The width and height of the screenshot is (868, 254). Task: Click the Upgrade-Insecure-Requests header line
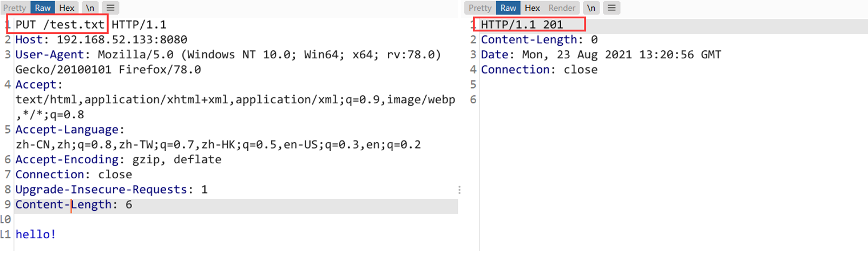tap(111, 190)
